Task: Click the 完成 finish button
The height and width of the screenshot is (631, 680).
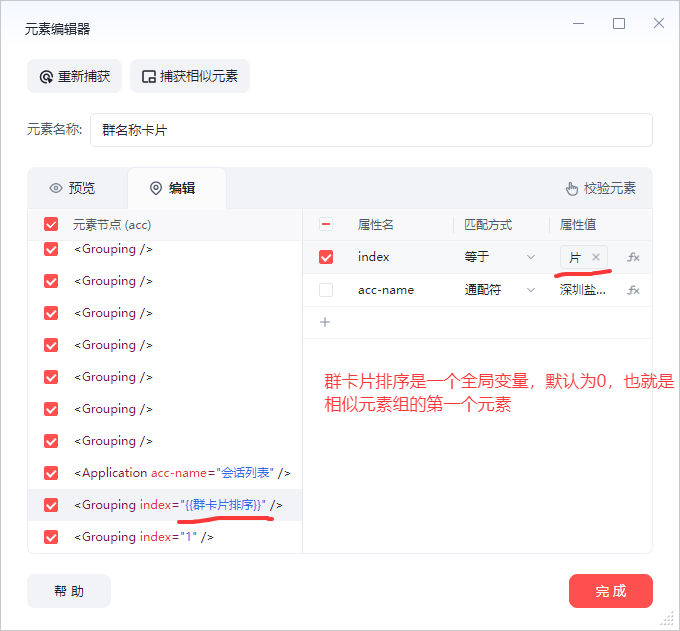Action: [610, 591]
